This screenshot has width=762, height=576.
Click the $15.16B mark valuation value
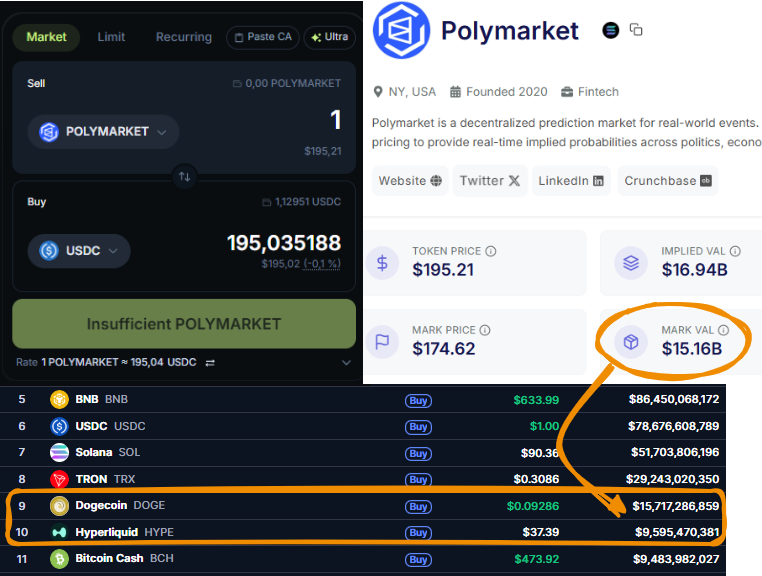click(692, 349)
